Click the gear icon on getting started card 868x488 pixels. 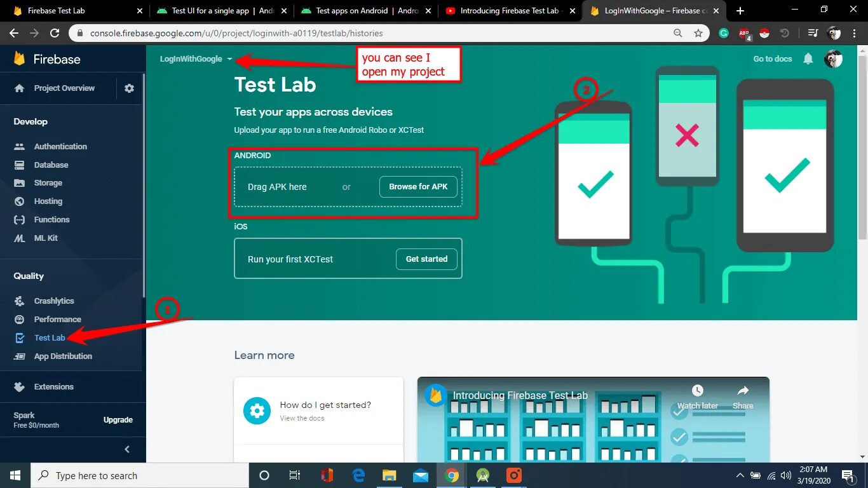(x=257, y=410)
